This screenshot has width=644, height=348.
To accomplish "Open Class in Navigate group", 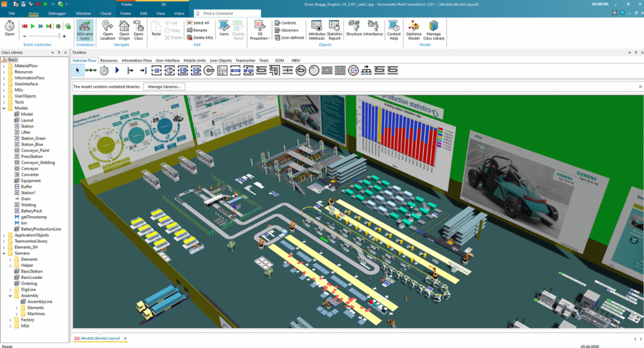I will click(138, 30).
